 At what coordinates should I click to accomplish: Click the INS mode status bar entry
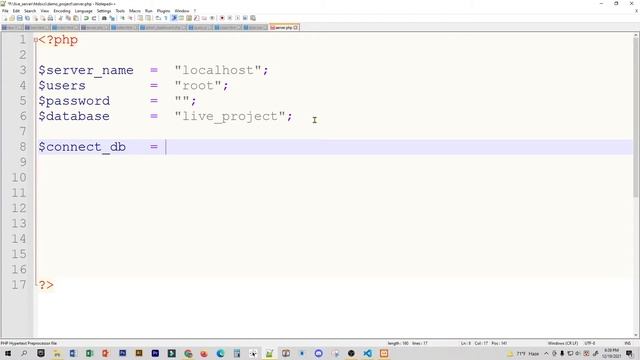click(627, 343)
